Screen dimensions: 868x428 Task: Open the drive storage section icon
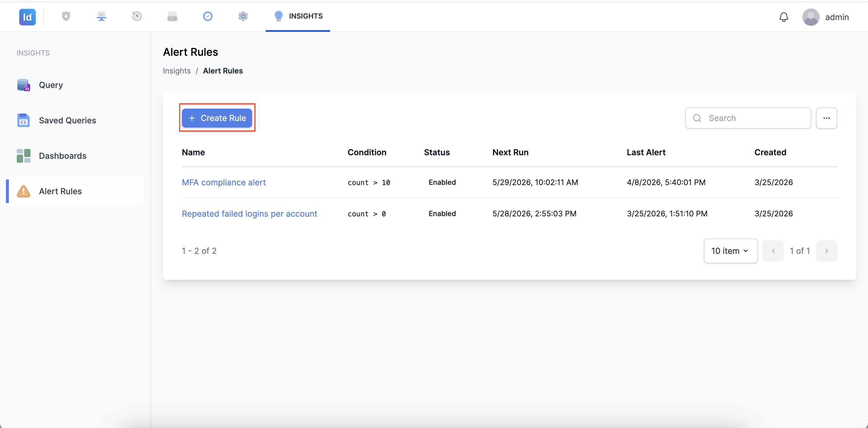tap(172, 16)
